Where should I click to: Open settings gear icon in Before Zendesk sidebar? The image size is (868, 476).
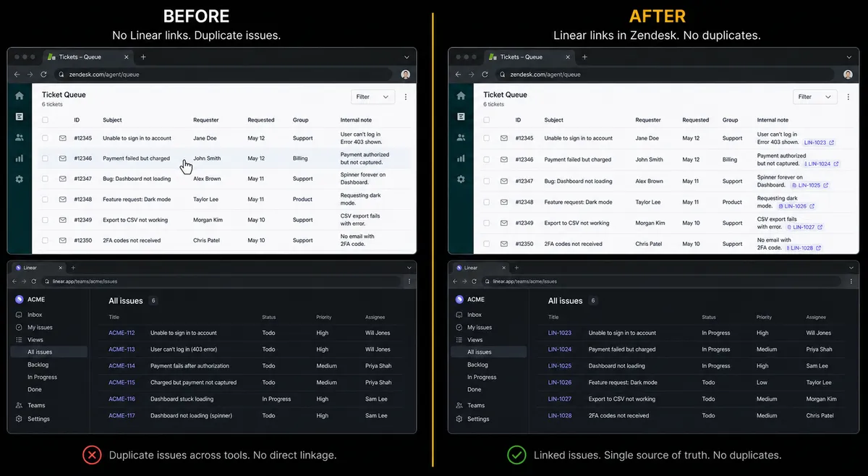click(x=20, y=179)
